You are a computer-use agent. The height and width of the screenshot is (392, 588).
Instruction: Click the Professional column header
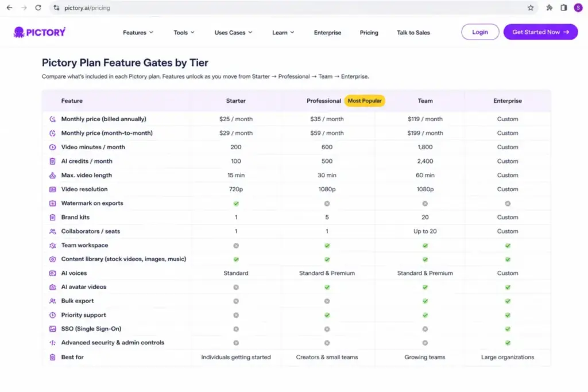(x=324, y=101)
